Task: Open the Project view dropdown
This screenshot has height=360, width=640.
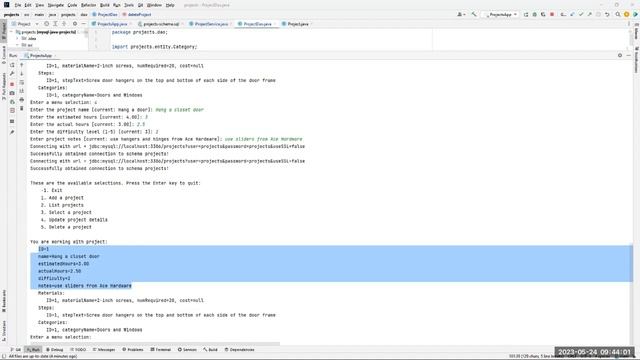Action: click(25, 24)
